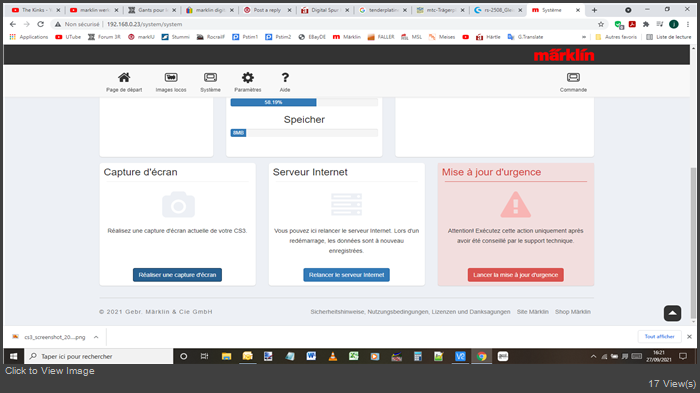This screenshot has width=700, height=393.
Task: Open the Forum 3R bookmark
Action: pyautogui.click(x=104, y=37)
